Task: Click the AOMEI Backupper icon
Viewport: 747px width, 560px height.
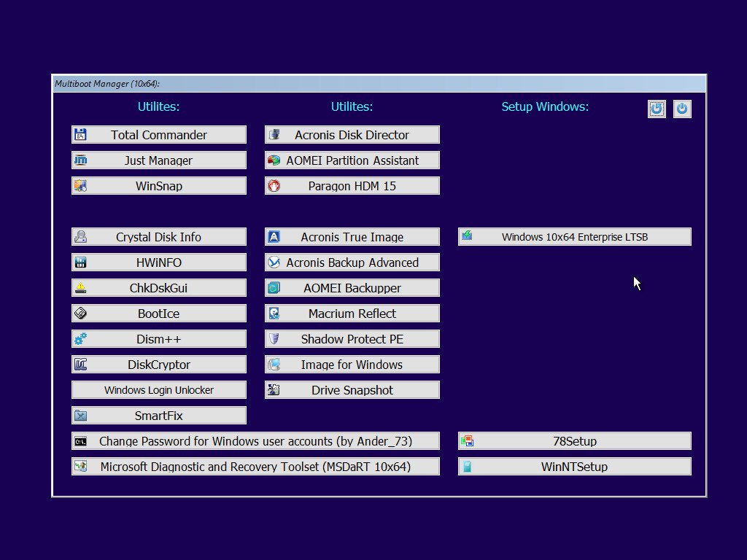Action: click(x=274, y=287)
